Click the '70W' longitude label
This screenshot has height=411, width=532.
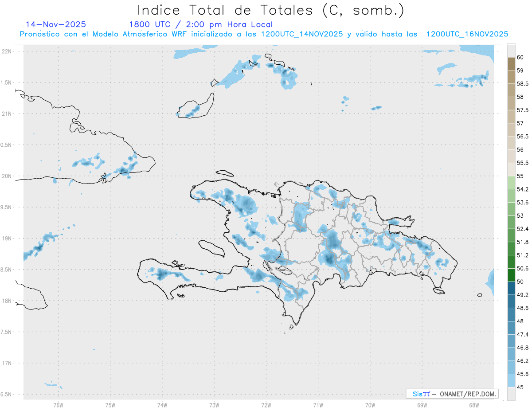(370, 405)
